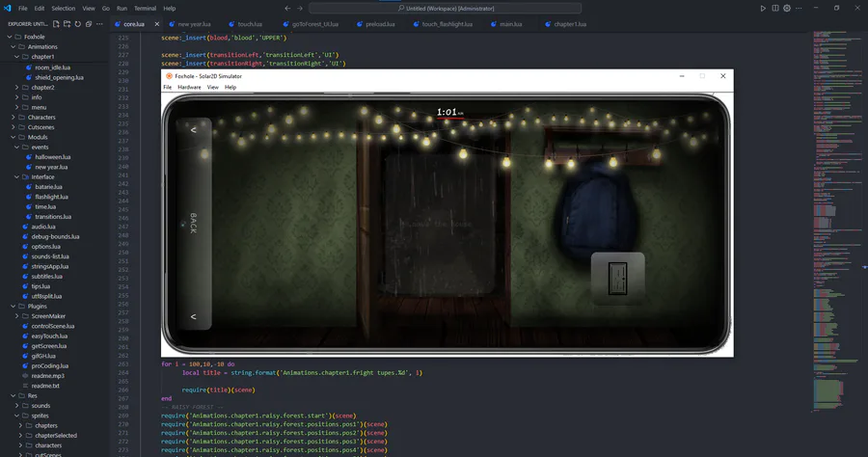Open the Run menu
This screenshot has height=457, width=868.
point(122,9)
